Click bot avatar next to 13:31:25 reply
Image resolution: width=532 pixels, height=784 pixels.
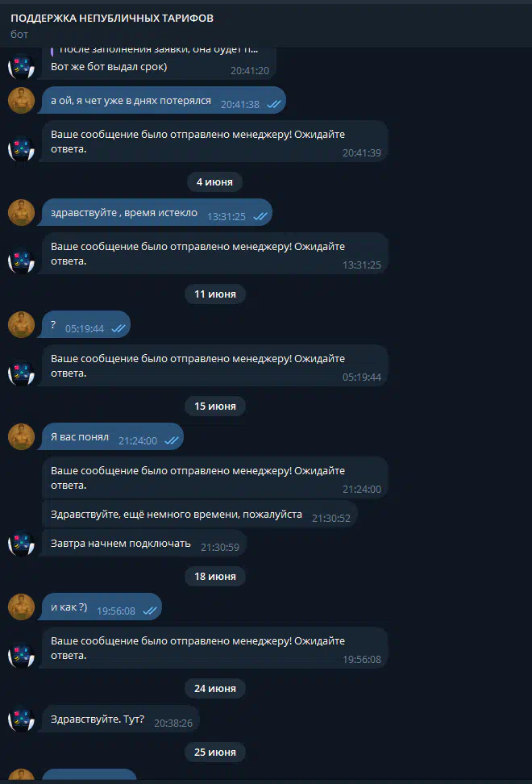21,261
